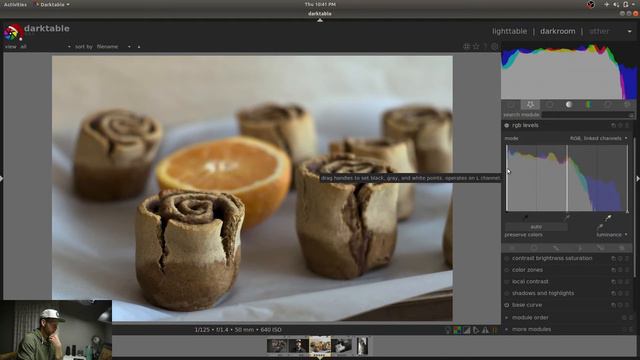Expand local contrast module header

tap(530, 282)
